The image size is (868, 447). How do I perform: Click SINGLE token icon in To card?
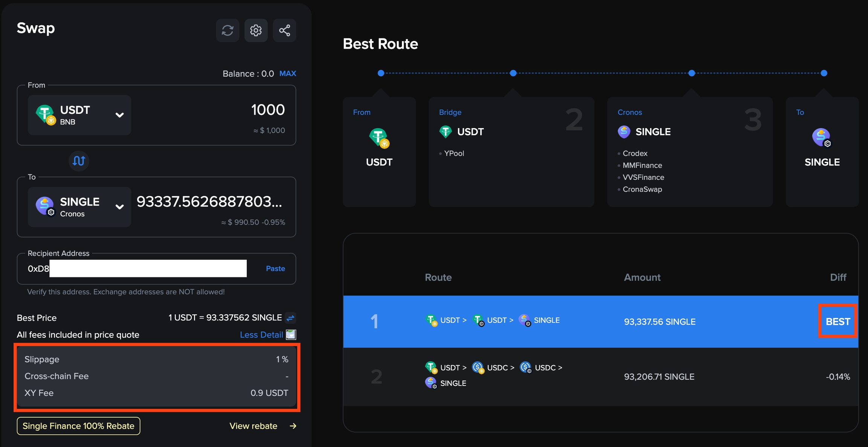pyautogui.click(x=821, y=138)
